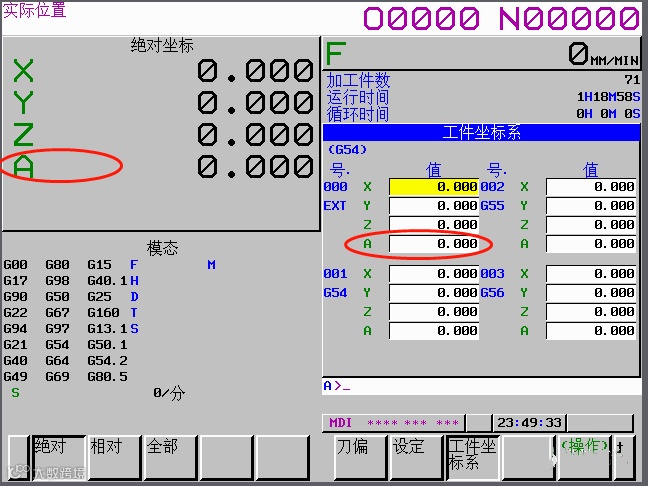Viewport: 648px width, 486px height.
Task: Click the G54.2 modal code
Action: pyautogui.click(x=107, y=361)
